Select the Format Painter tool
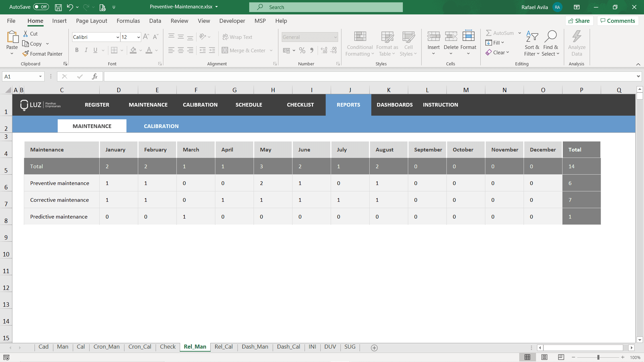The width and height of the screenshot is (644, 362). tap(43, 54)
